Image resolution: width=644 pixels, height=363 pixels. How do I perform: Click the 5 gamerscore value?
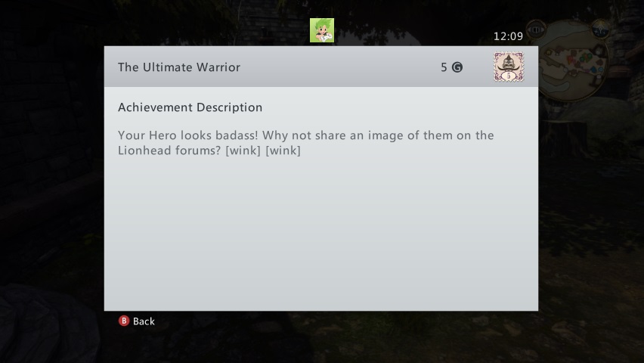(x=444, y=67)
